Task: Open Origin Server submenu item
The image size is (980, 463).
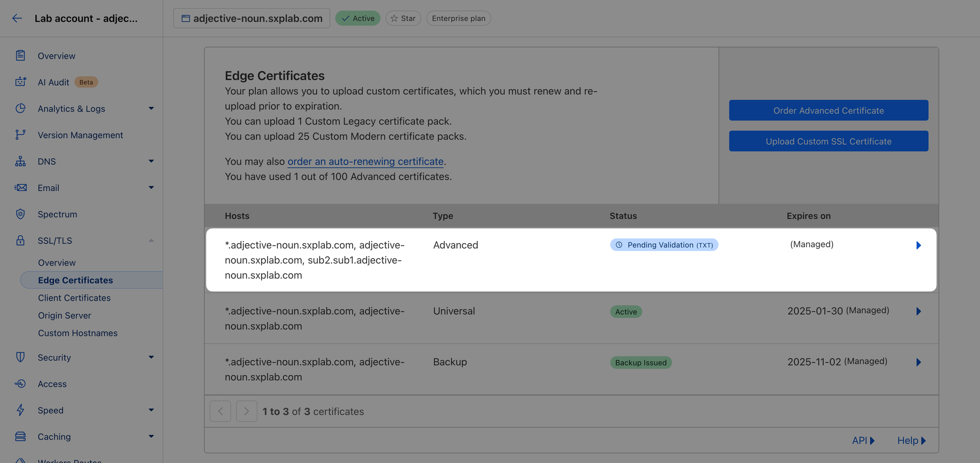Action: point(65,315)
